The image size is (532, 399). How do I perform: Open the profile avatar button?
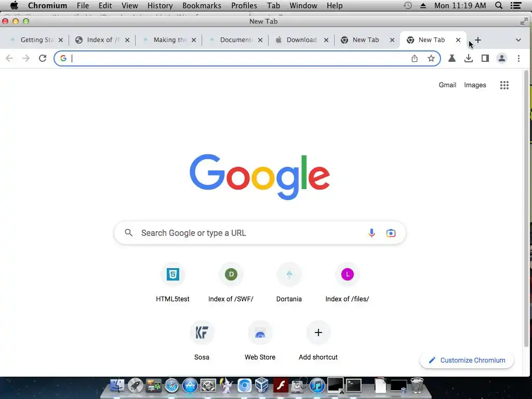[x=502, y=58]
